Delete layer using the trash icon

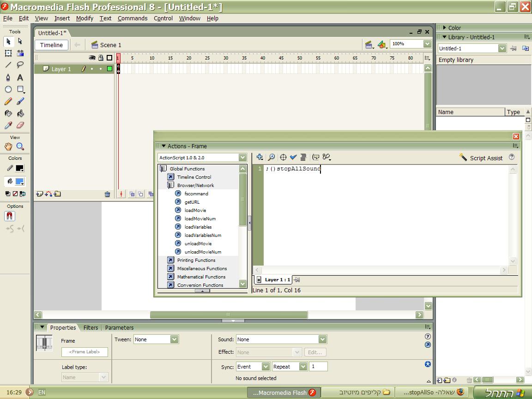pyautogui.click(x=107, y=194)
